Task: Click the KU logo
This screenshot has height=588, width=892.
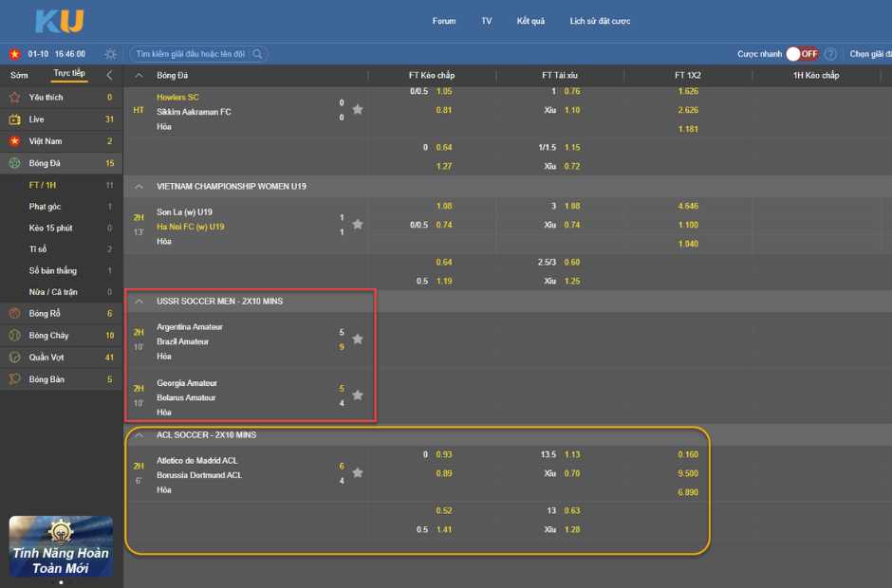Action: 60,21
